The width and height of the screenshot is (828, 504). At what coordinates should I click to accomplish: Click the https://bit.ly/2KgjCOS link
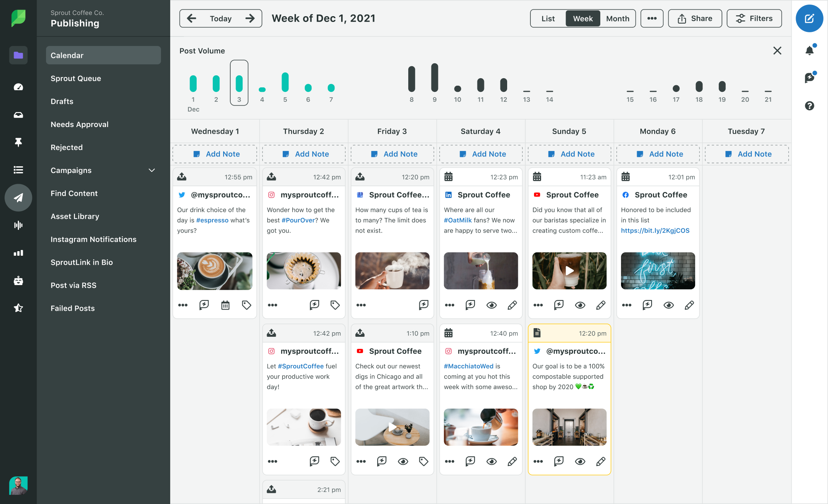tap(655, 230)
